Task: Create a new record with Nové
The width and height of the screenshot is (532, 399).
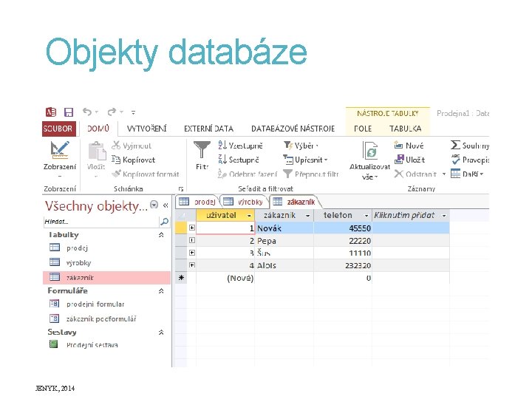Action: [409, 146]
